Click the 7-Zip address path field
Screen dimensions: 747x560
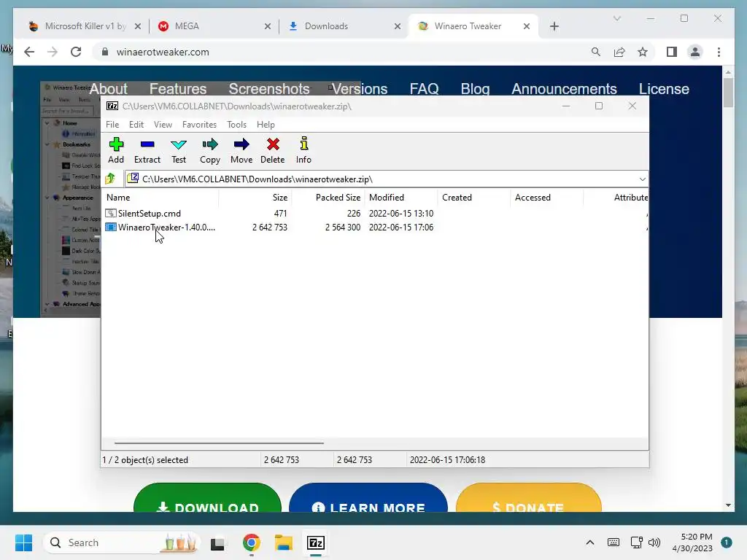381,179
